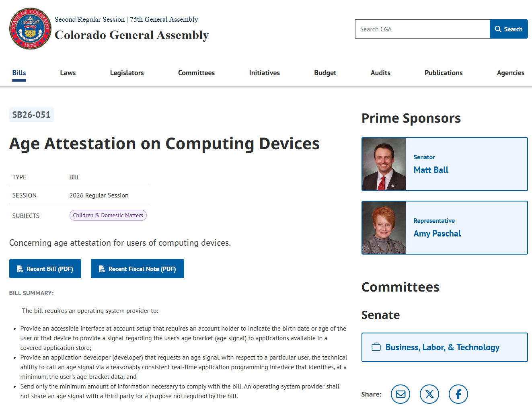Click the Search CGA input field

point(422,29)
